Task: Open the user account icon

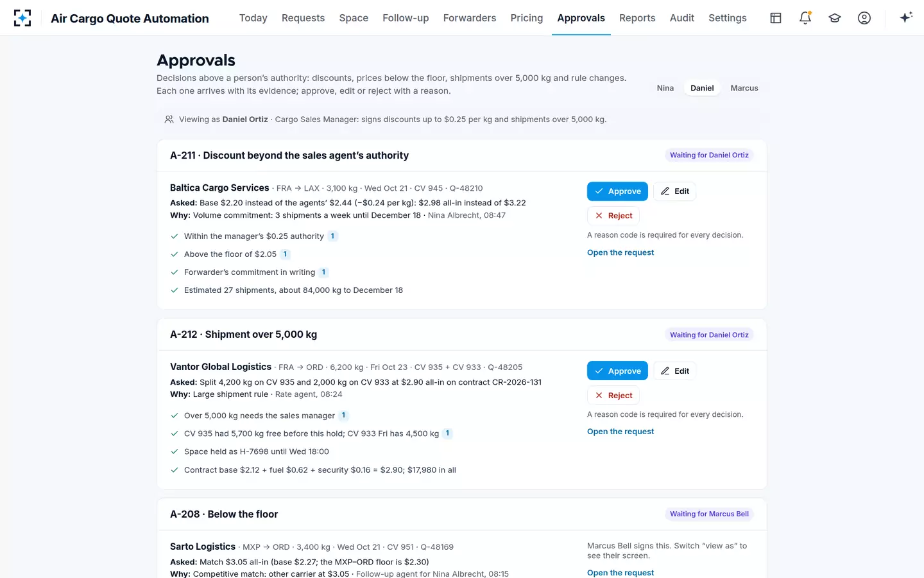Action: pos(864,18)
